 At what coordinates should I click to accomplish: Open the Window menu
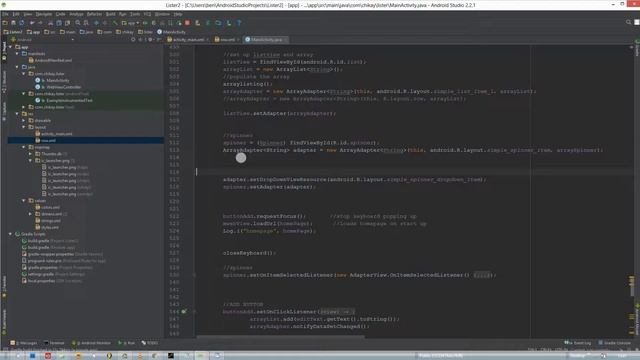pyautogui.click(x=162, y=14)
